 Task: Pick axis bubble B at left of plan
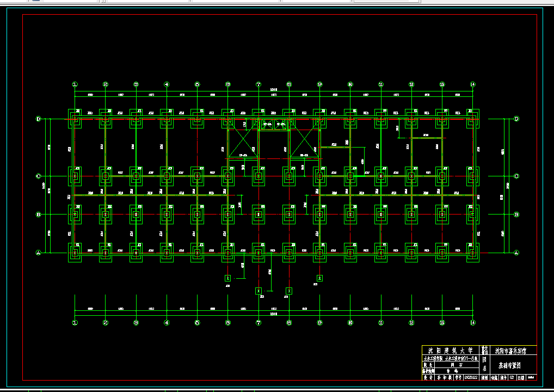39,214
